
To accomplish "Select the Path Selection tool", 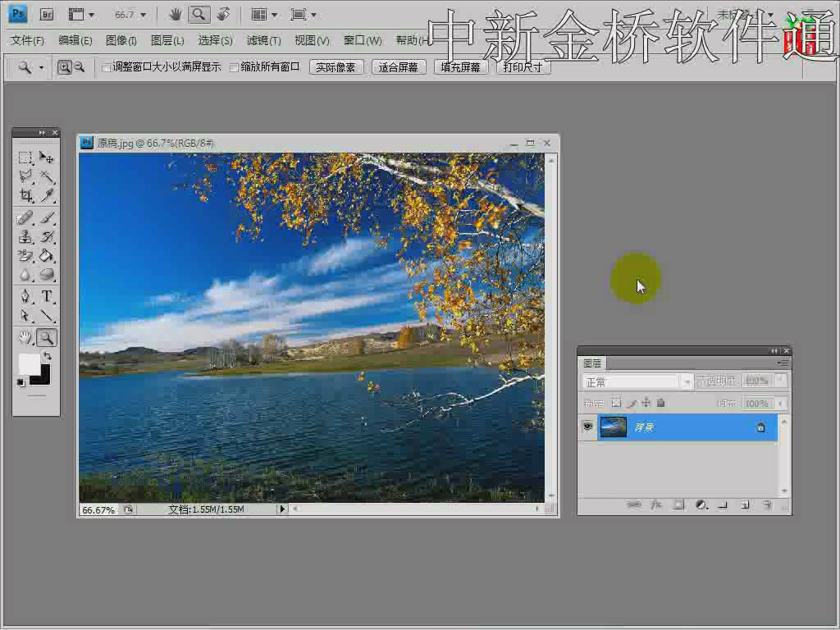I will pyautogui.click(x=25, y=316).
